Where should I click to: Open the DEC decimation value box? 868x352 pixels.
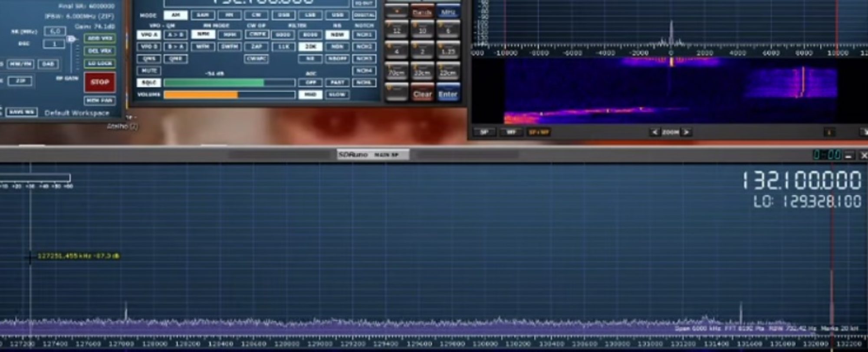(x=54, y=44)
